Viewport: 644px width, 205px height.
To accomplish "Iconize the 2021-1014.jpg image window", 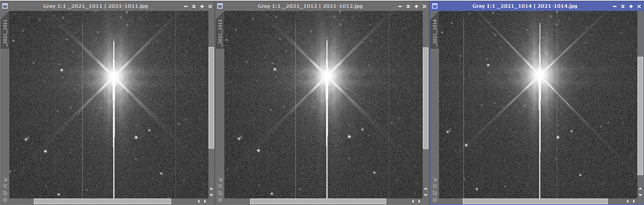I will (615, 6).
